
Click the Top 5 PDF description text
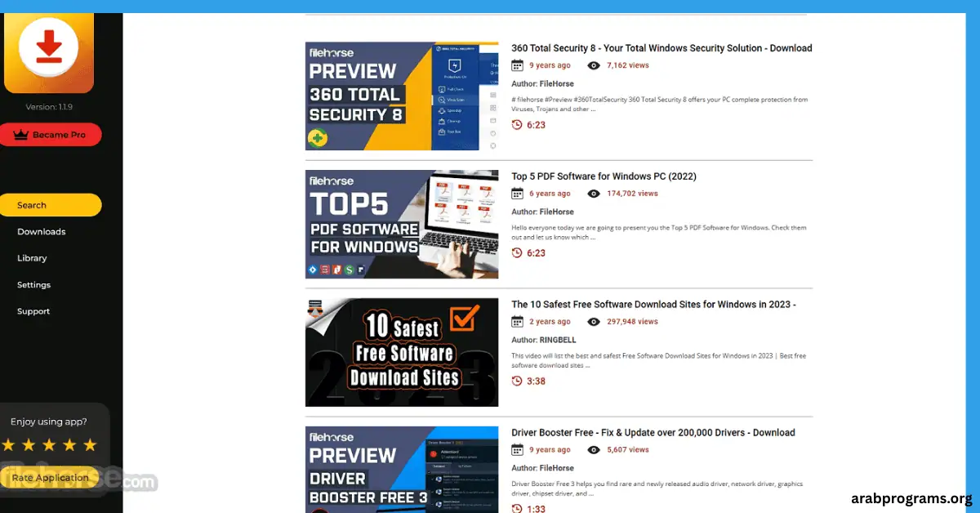(x=659, y=232)
